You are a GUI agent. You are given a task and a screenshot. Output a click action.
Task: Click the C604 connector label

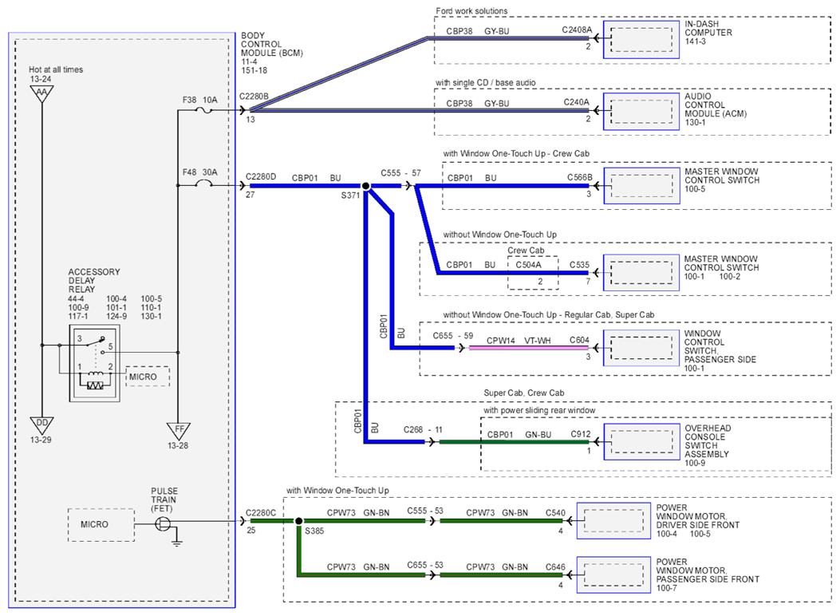[579, 340]
